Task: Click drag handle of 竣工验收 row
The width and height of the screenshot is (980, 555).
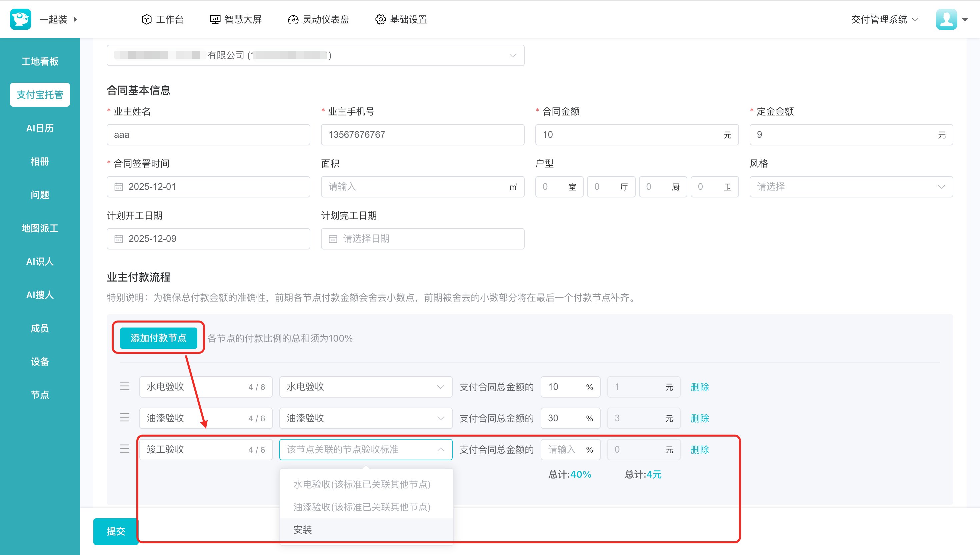Action: [x=125, y=449]
